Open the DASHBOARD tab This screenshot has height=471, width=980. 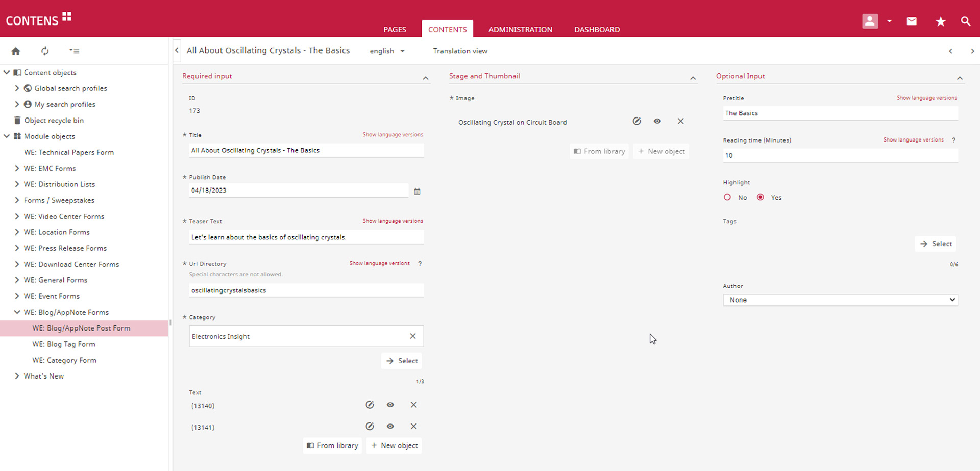coord(597,30)
